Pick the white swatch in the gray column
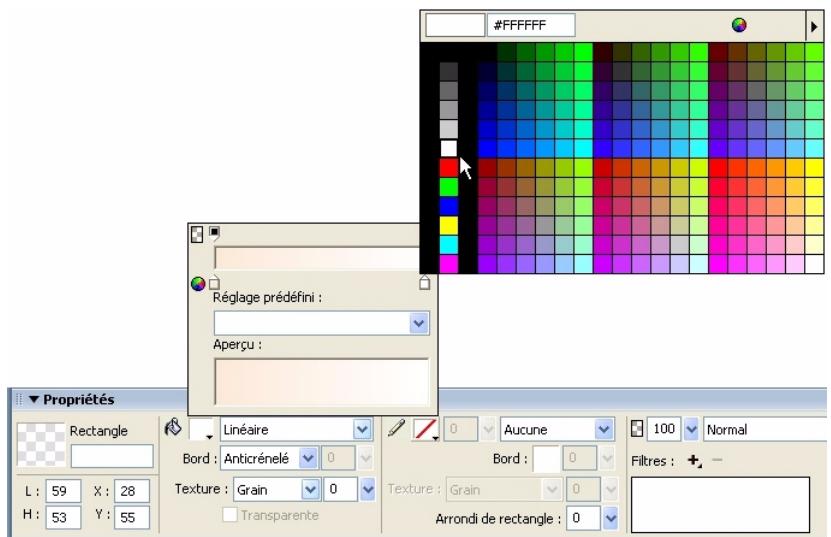 point(448,148)
